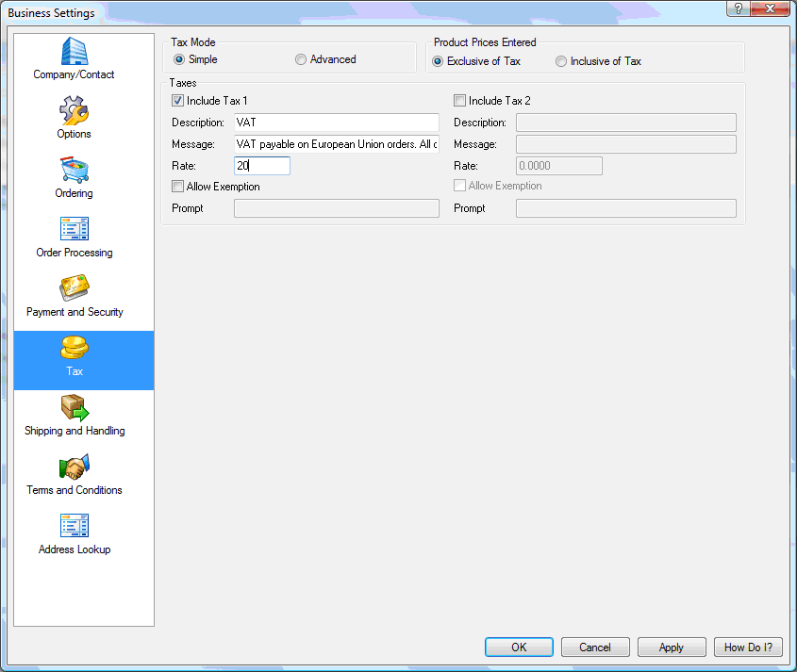Viewport: 797px width, 672px height.
Task: Uncheck the Include Tax 1 checkbox
Action: tap(178, 101)
